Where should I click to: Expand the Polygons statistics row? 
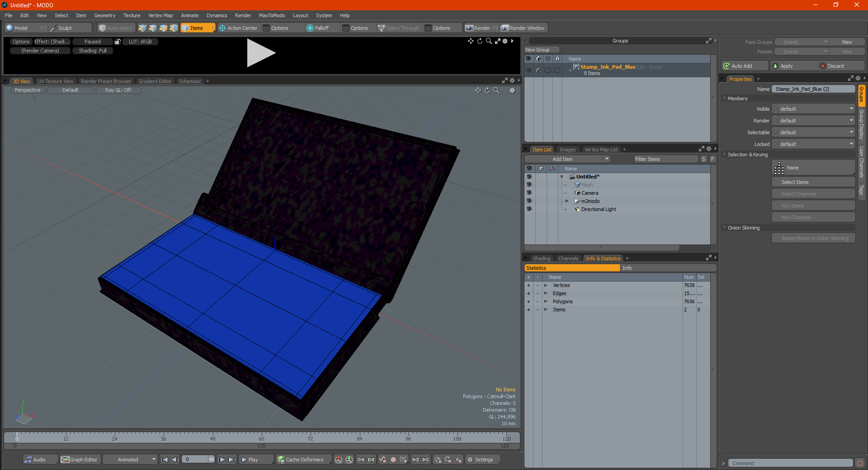546,301
